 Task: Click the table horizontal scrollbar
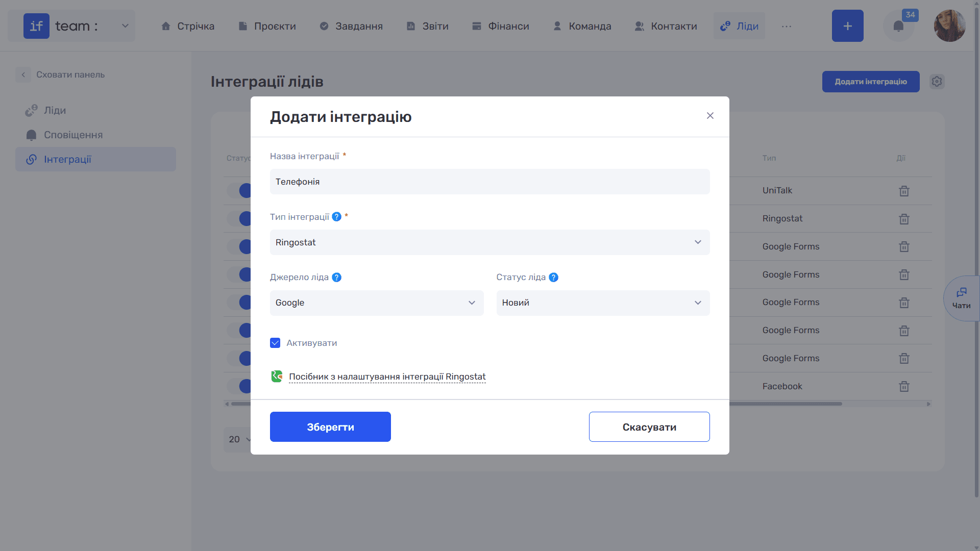786,404
